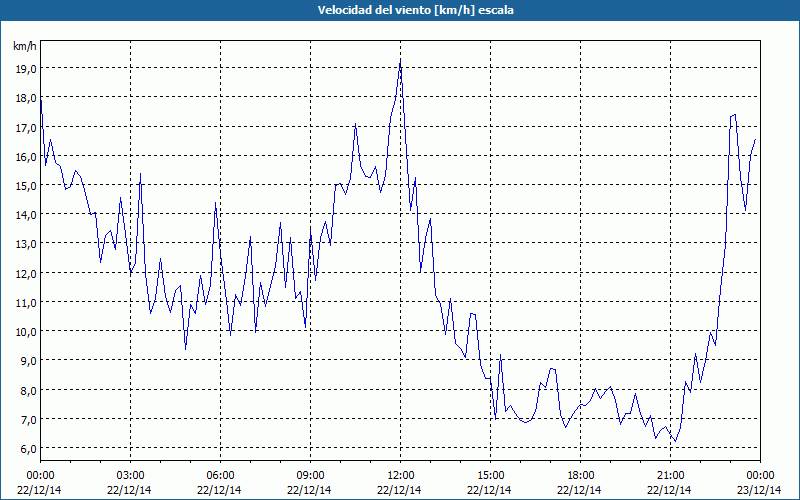Click the 23/12/14 date label

tap(759, 490)
